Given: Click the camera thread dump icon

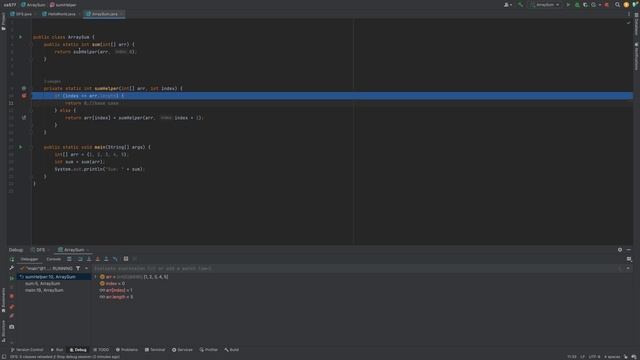Looking at the screenshot, I should pyautogui.click(x=11, y=327).
